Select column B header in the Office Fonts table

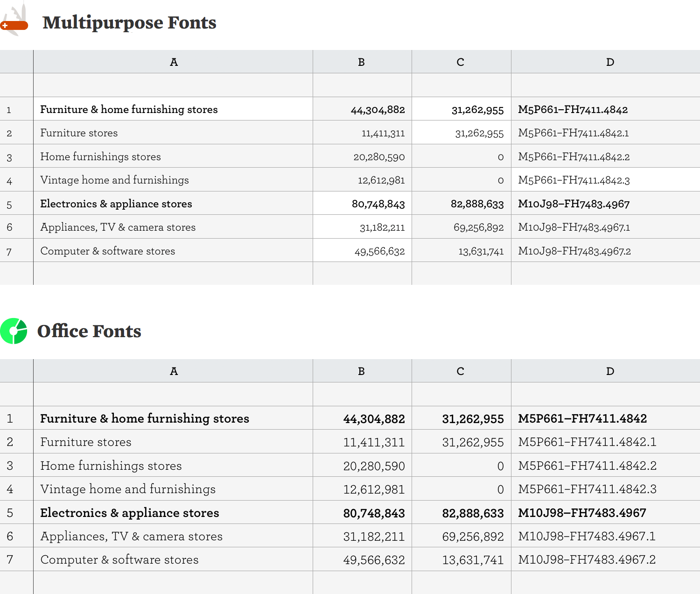coord(362,371)
